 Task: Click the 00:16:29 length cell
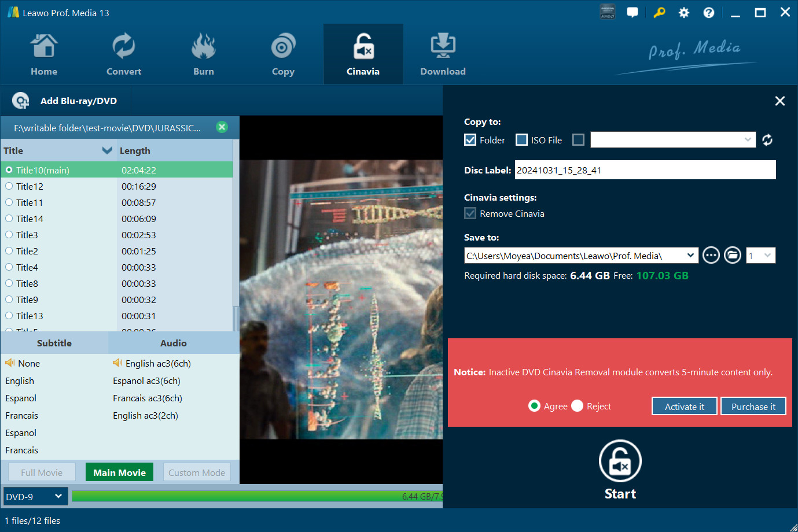point(139,186)
